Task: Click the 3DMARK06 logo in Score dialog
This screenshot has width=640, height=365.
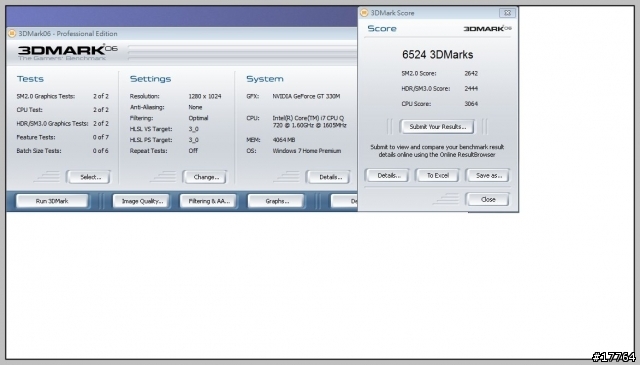Action: click(487, 28)
